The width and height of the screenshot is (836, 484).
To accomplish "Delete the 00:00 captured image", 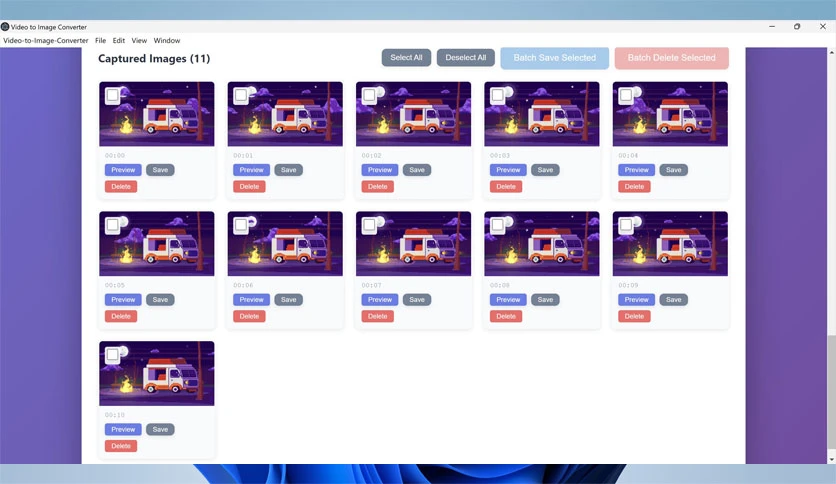I will click(121, 187).
